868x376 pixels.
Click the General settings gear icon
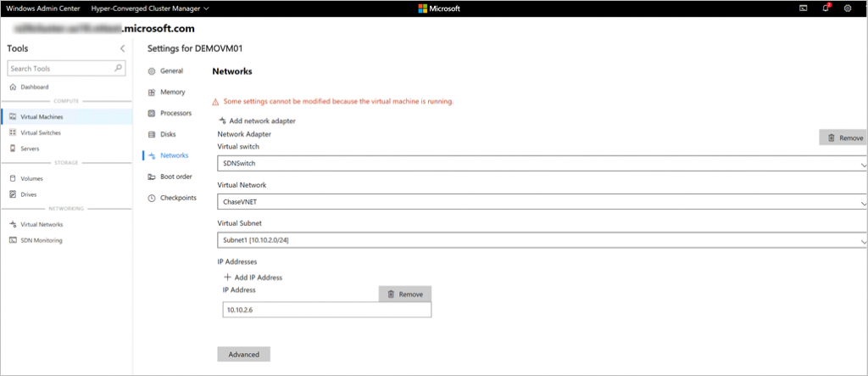pos(152,71)
